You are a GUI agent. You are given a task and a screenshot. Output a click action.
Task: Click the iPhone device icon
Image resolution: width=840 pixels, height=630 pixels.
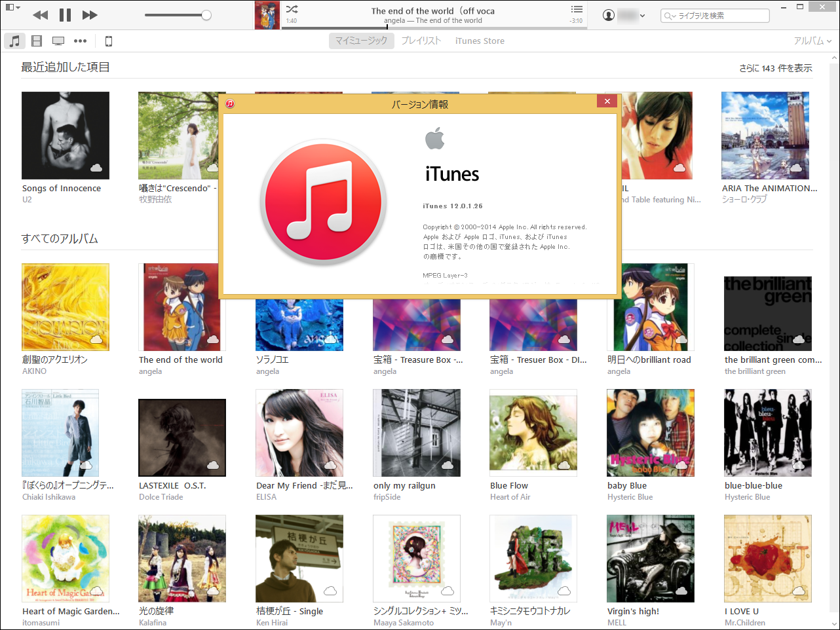click(x=109, y=41)
